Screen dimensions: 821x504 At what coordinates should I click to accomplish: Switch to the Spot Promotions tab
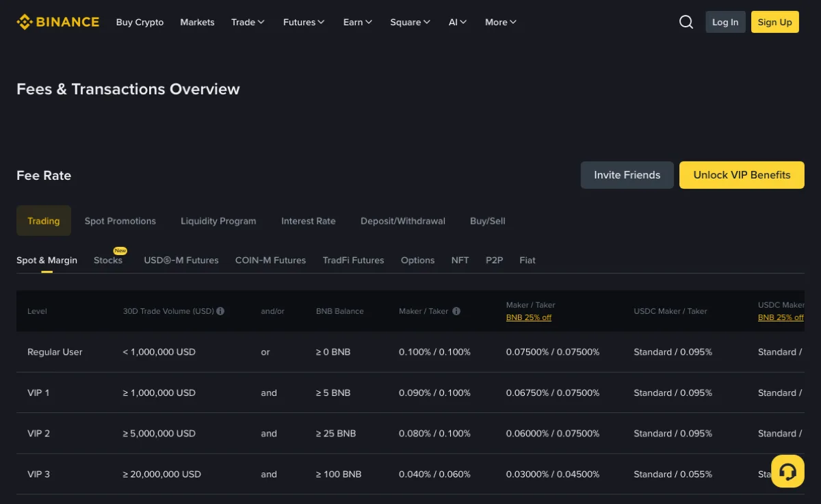(120, 221)
